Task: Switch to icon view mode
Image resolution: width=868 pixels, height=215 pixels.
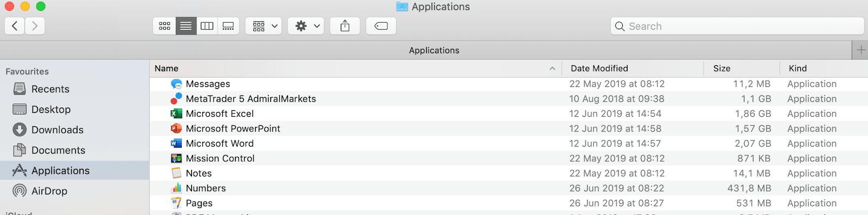Action: [x=164, y=26]
